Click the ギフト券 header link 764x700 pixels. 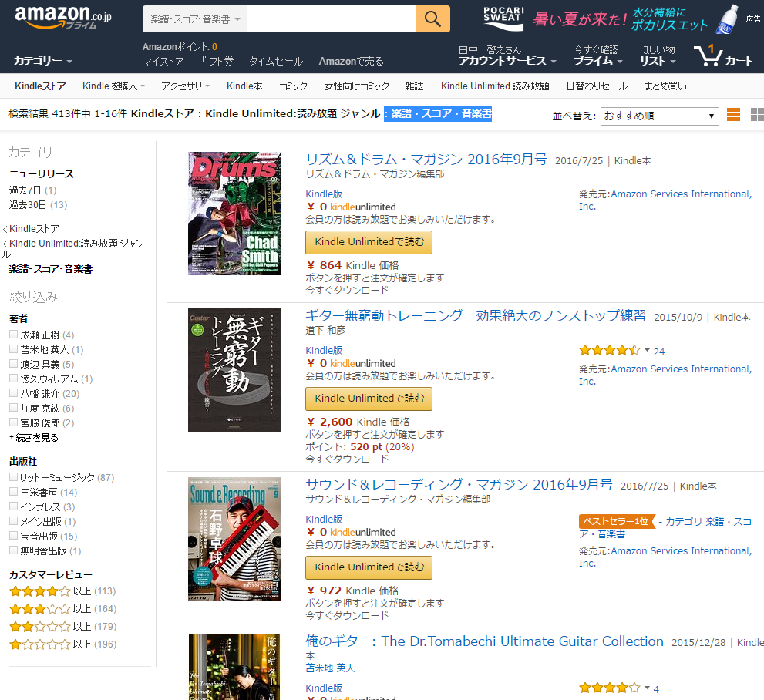(217, 62)
